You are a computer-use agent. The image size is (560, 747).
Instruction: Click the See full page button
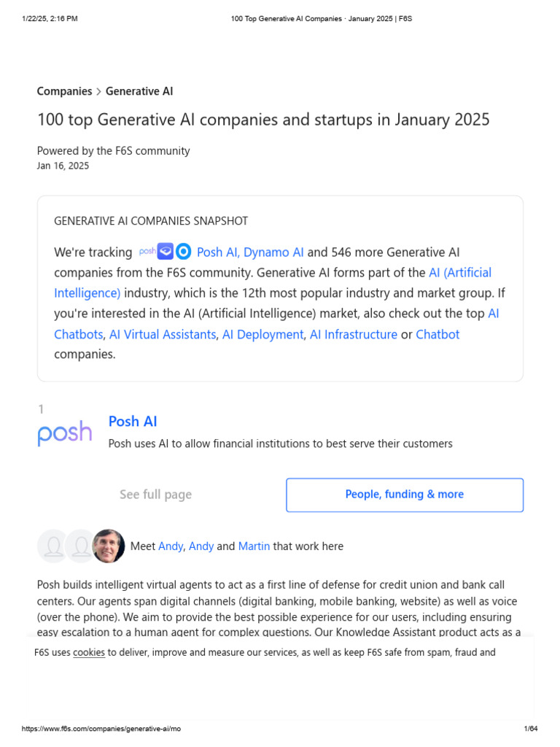pyautogui.click(x=155, y=495)
